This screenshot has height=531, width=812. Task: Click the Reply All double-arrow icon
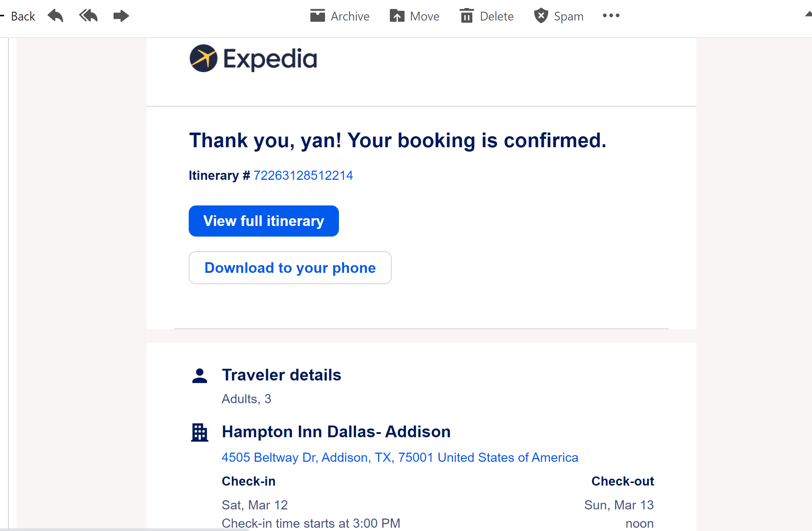(x=88, y=16)
